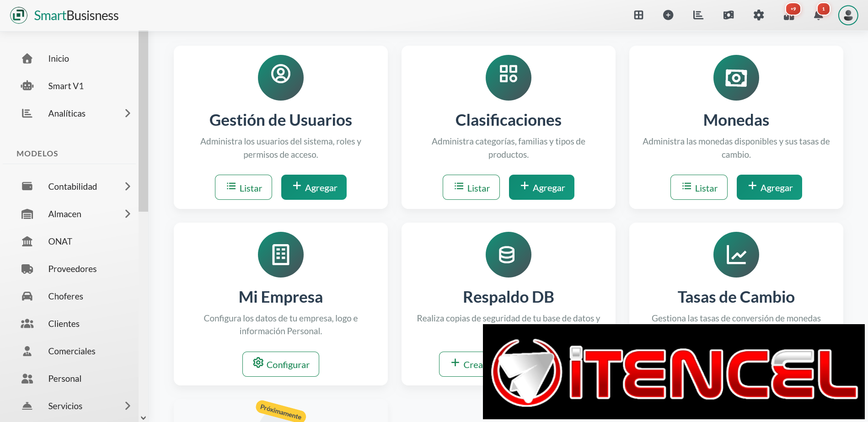Click the plus circle icon in the top bar
The width and height of the screenshot is (868, 422).
pos(668,15)
